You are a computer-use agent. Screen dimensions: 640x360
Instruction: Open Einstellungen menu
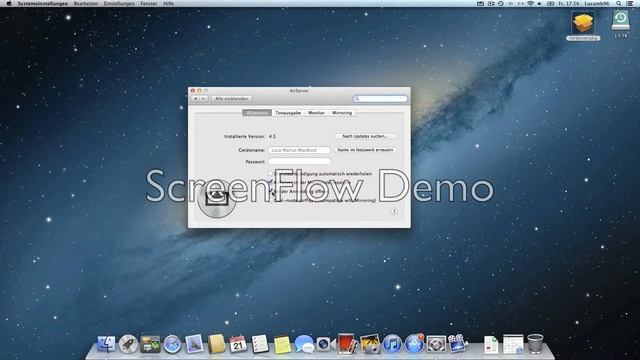119,3
